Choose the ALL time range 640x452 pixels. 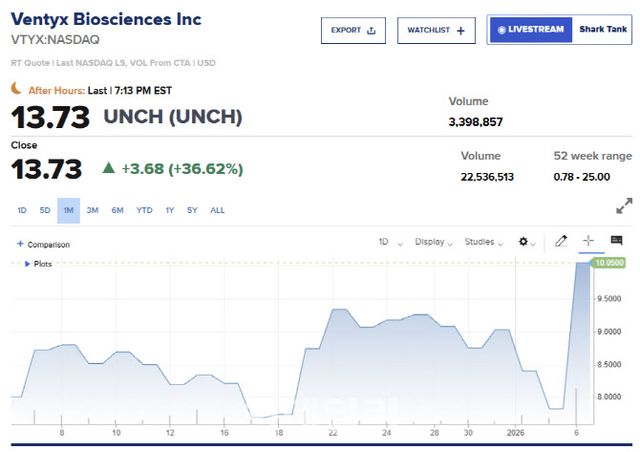point(217,210)
